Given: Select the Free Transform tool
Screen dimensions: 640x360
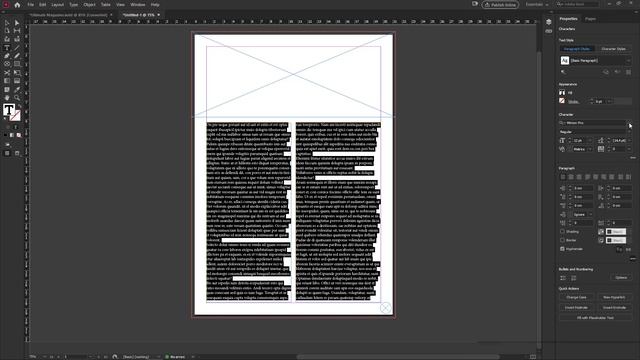Looking at the screenshot, I should click(x=17, y=73).
